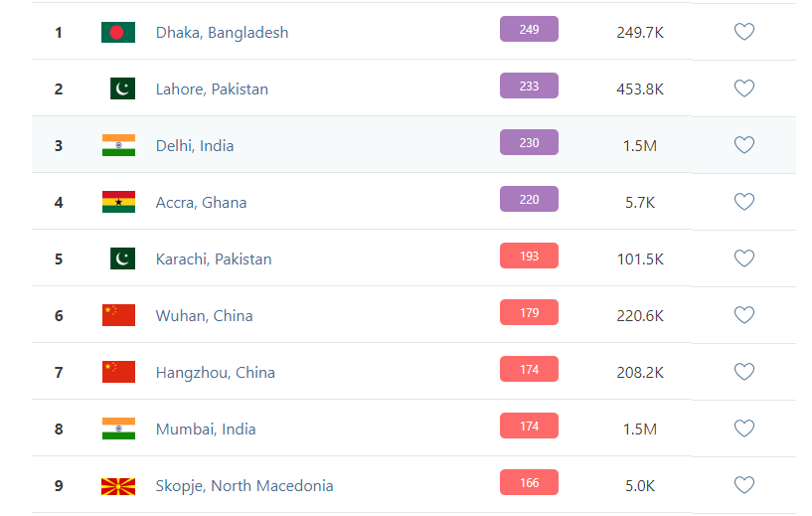Open the Lahore, Pakistan link

click(x=212, y=89)
